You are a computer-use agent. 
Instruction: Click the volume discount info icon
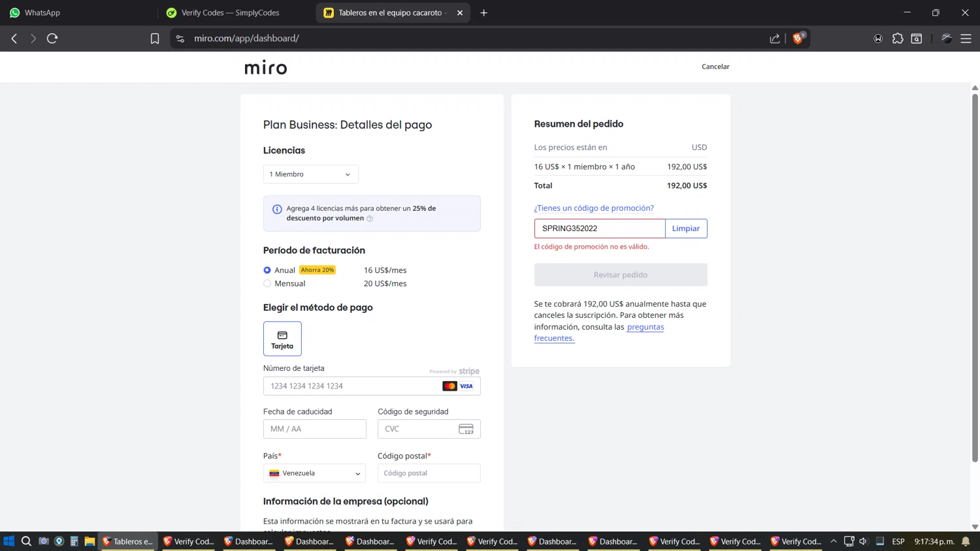tap(277, 209)
